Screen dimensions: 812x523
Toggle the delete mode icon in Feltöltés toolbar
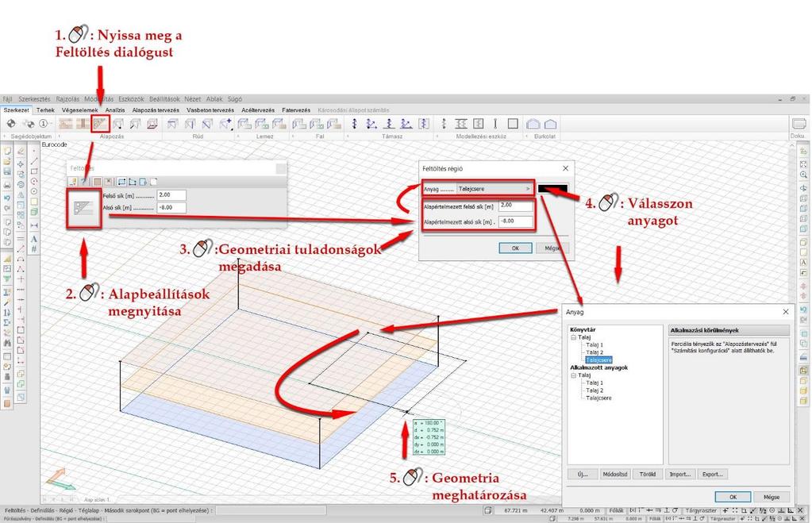[108, 182]
